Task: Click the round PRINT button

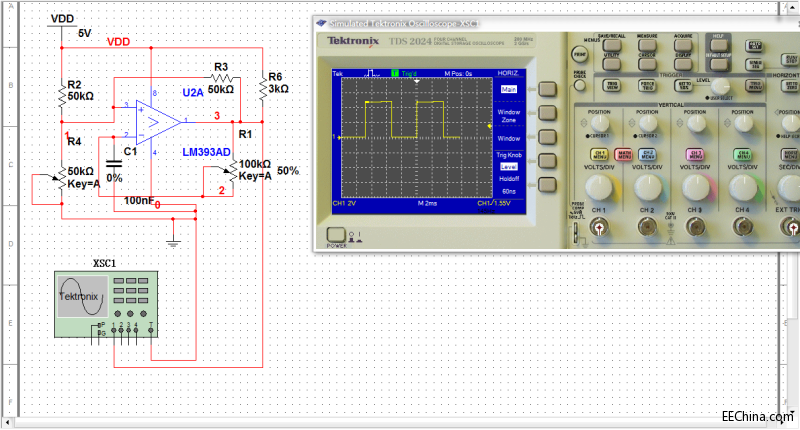Action: (580, 54)
